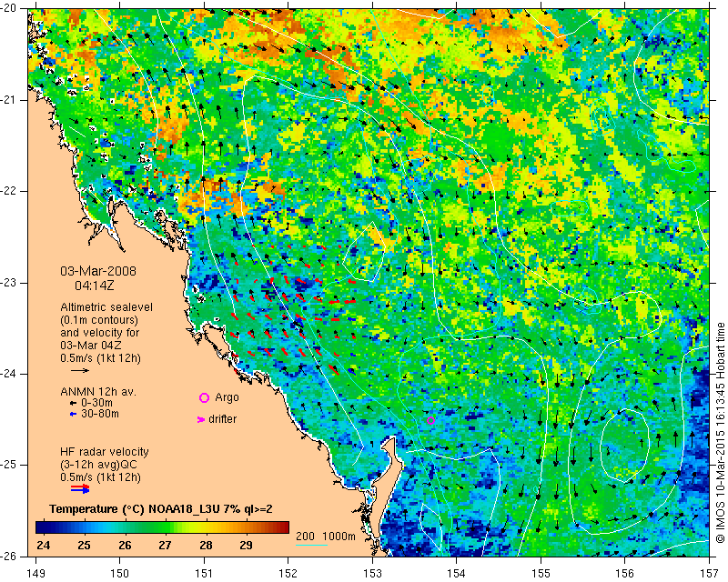Click the '(3-12h avg)QC' text

coord(98,465)
